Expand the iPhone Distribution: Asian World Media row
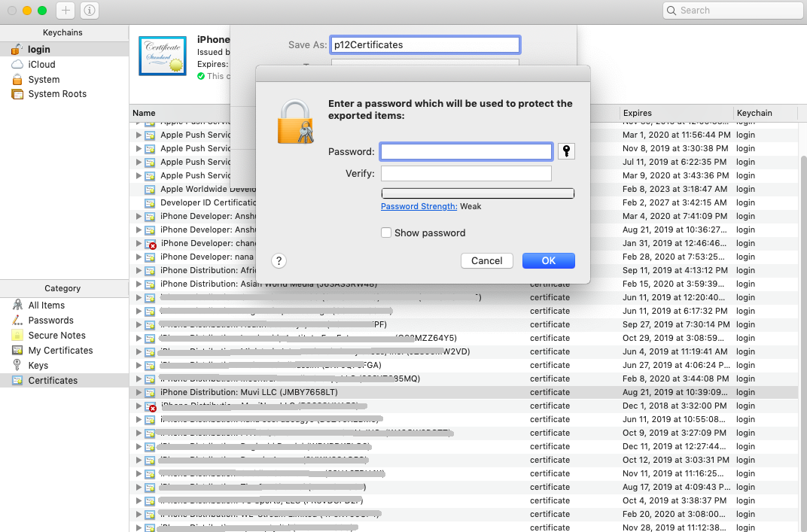The width and height of the screenshot is (807, 532). pyautogui.click(x=139, y=284)
